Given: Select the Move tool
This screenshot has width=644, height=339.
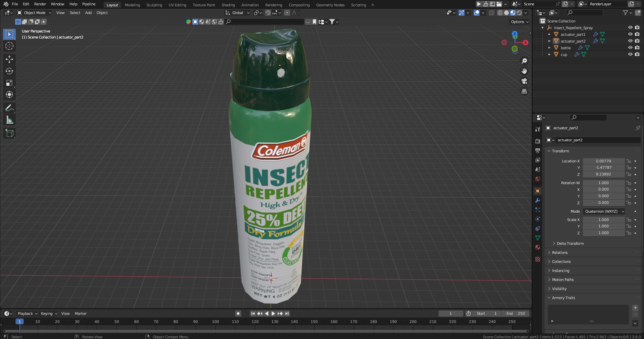Looking at the screenshot, I should pyautogui.click(x=9, y=59).
